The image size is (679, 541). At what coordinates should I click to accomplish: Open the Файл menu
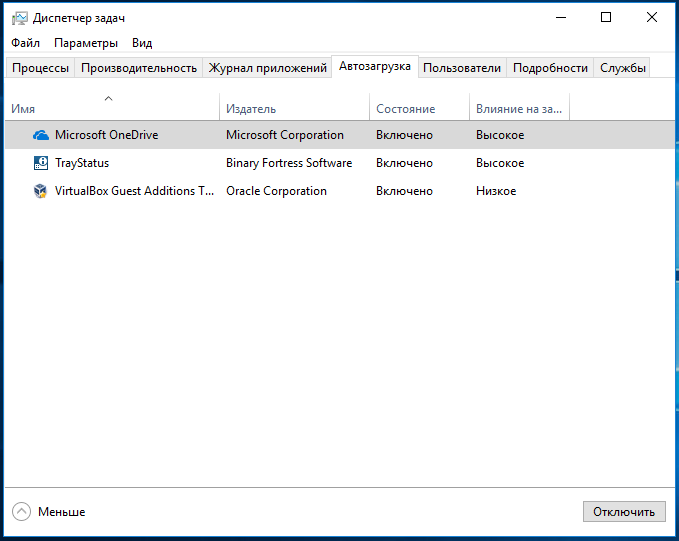click(x=26, y=43)
